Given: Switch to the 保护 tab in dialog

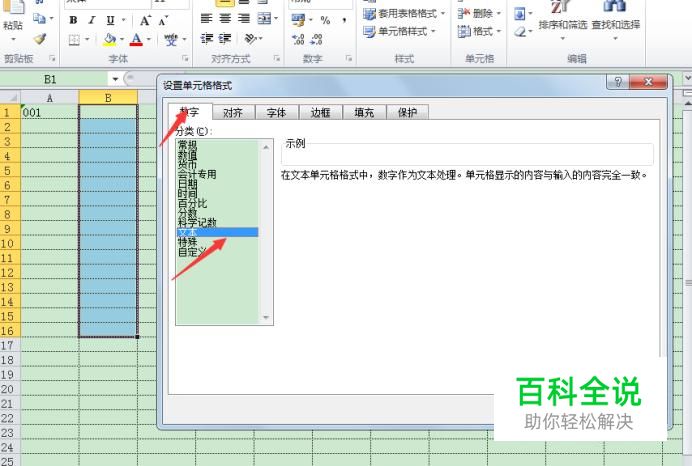Looking at the screenshot, I should (x=407, y=113).
